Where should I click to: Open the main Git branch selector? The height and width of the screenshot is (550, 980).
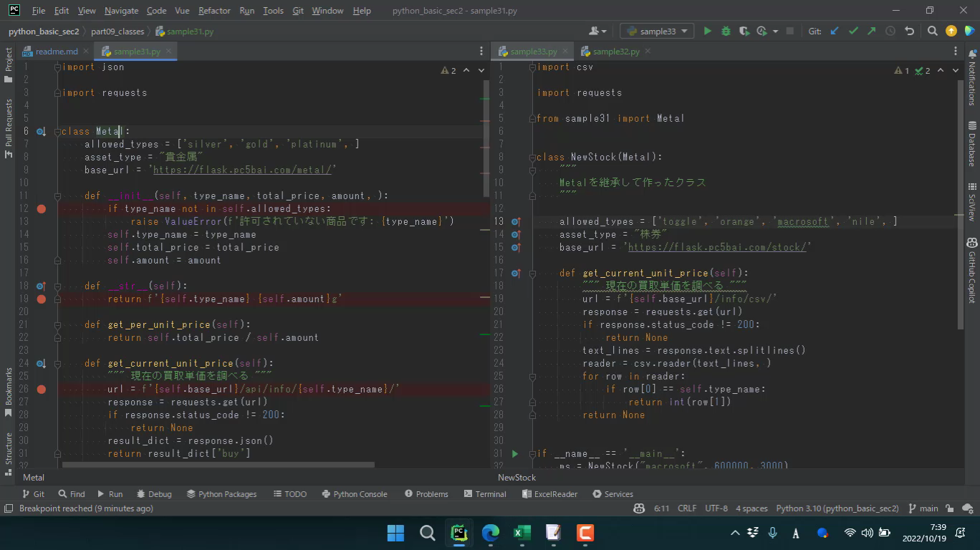tap(923, 508)
